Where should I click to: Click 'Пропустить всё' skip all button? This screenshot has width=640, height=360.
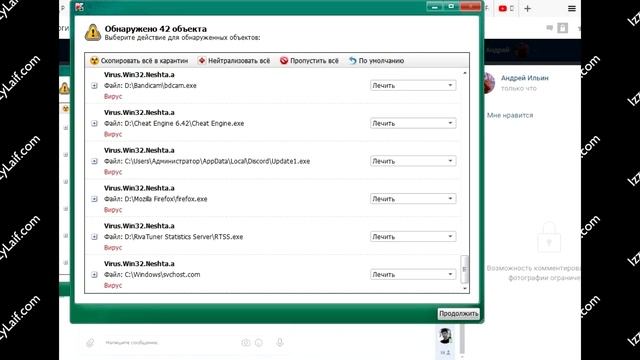(309, 61)
